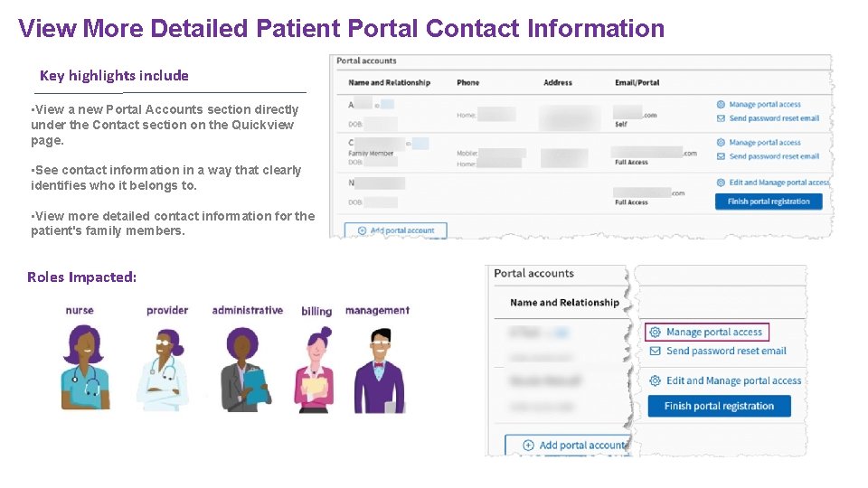Click the plus icon on the lower Add portal account button

(529, 445)
